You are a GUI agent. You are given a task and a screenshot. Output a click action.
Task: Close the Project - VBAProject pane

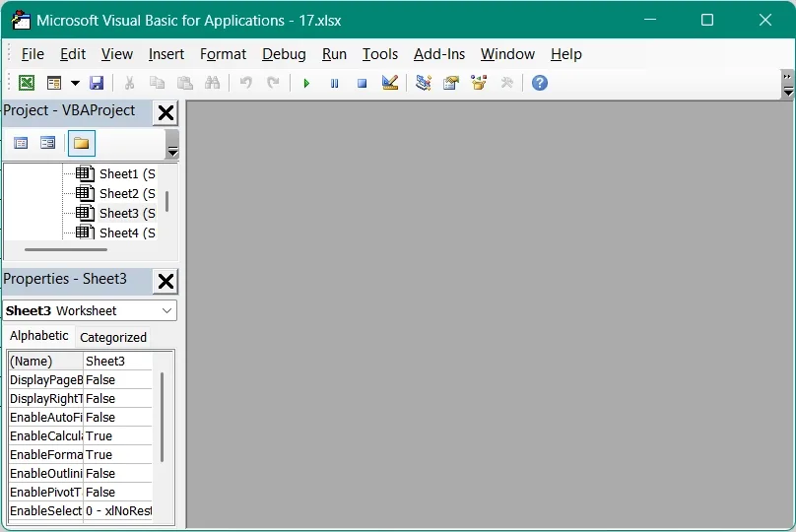166,112
